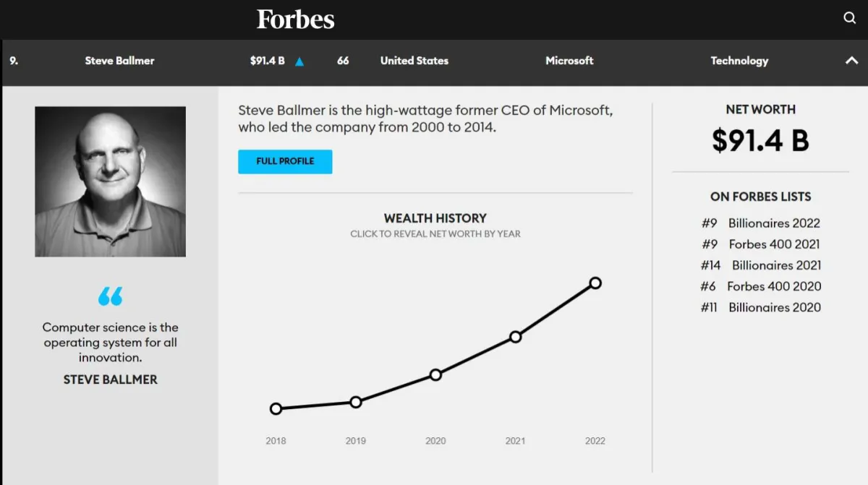This screenshot has height=485, width=868.
Task: Collapse the Steve Ballmer row chevron
Action: 851,61
